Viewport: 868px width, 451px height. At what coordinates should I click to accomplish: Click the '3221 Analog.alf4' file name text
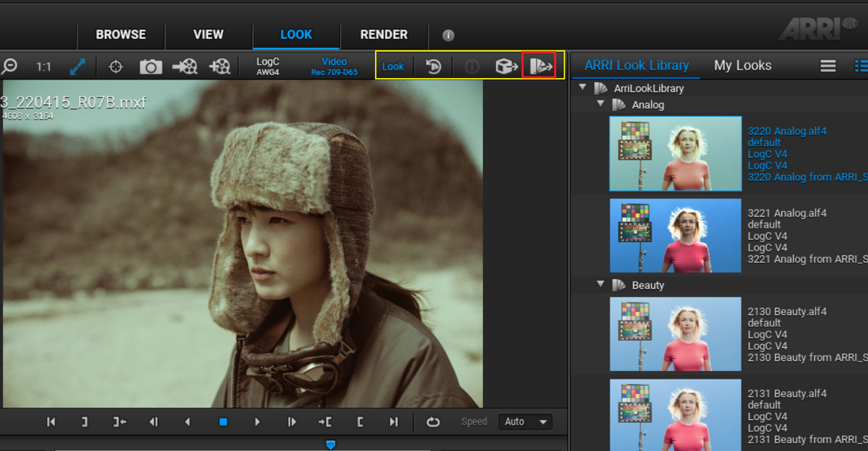pyautogui.click(x=787, y=213)
